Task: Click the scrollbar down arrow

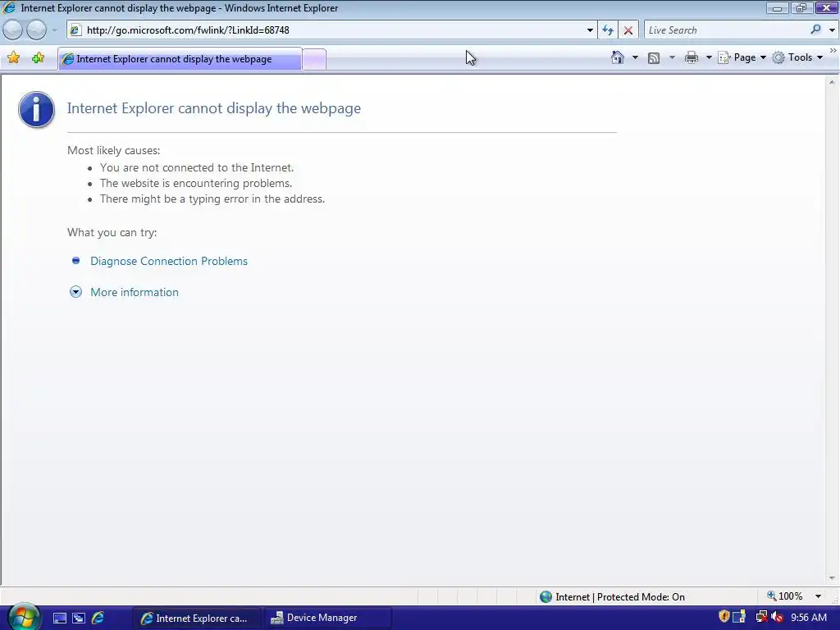Action: pyautogui.click(x=832, y=578)
